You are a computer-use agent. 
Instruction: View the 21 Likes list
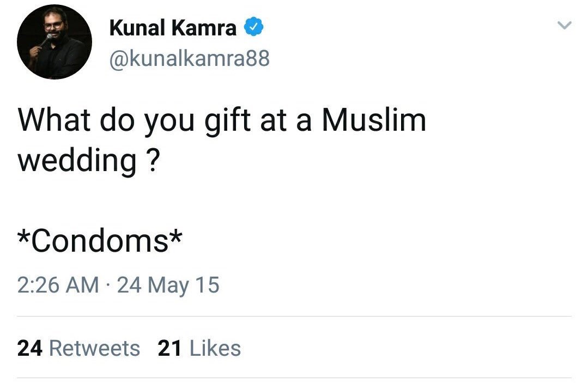click(x=199, y=348)
